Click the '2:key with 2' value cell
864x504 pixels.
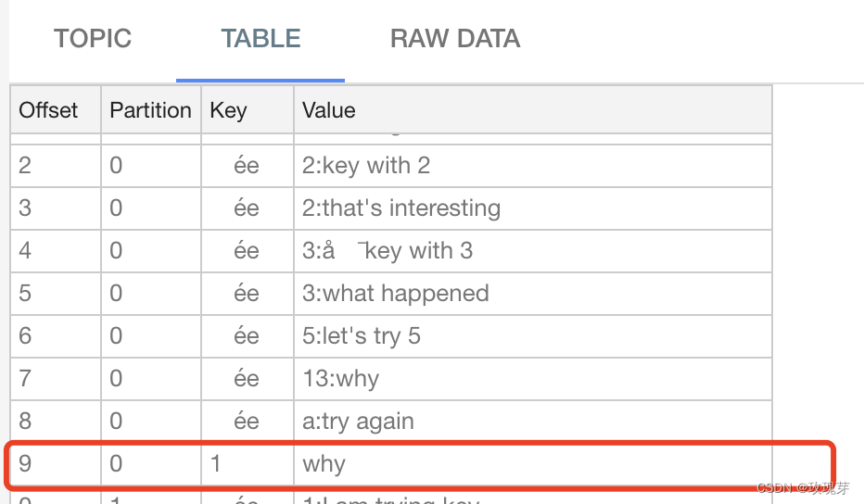tap(366, 166)
